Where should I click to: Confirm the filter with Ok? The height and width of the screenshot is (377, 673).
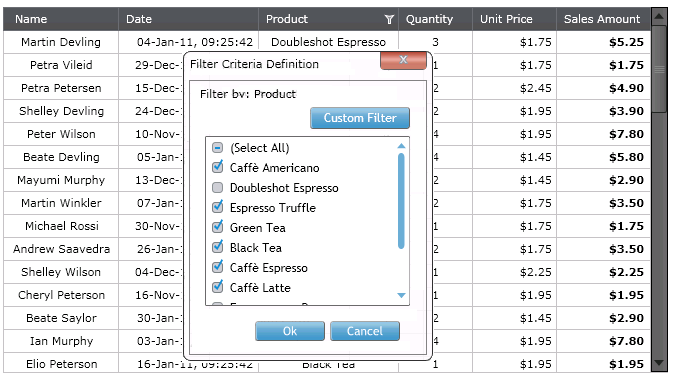point(290,331)
